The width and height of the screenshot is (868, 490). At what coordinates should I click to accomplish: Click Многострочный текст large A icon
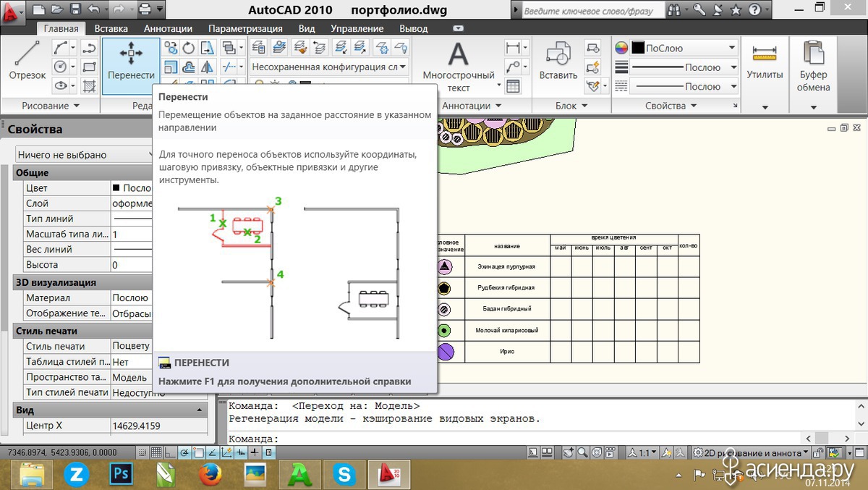[459, 55]
